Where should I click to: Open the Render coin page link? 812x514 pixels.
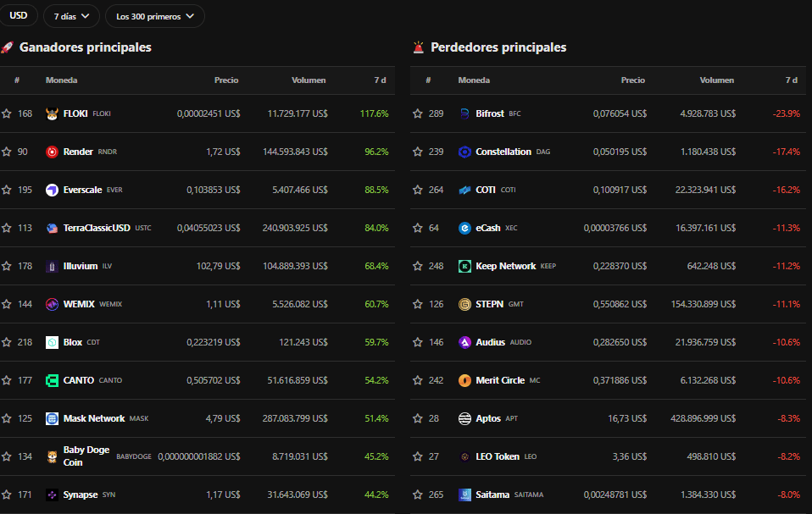coord(78,152)
